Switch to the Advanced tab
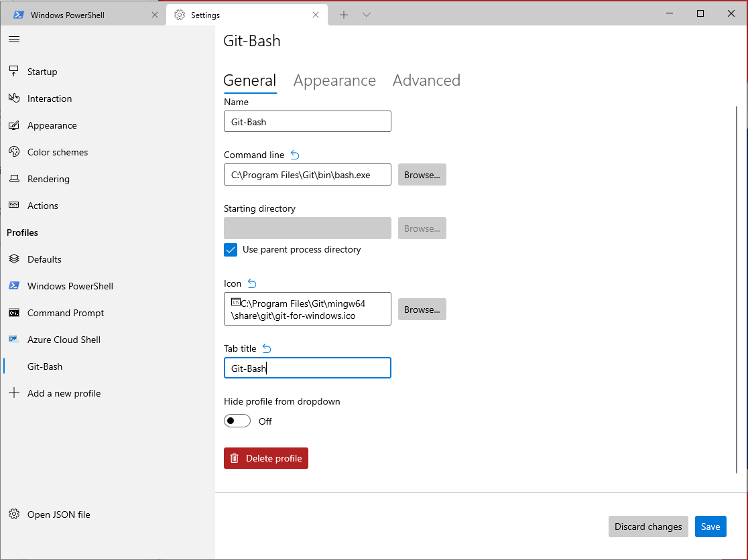Screen dimensions: 748x560 click(426, 80)
